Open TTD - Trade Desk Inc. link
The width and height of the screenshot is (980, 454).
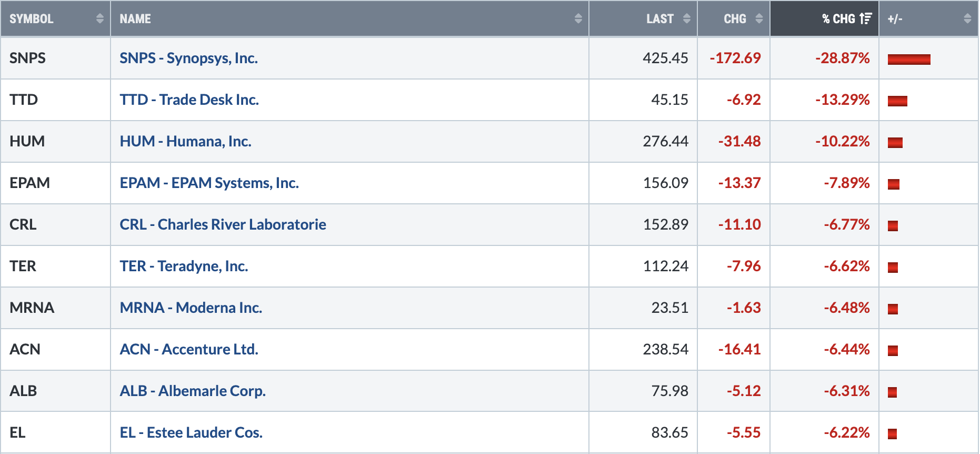189,100
